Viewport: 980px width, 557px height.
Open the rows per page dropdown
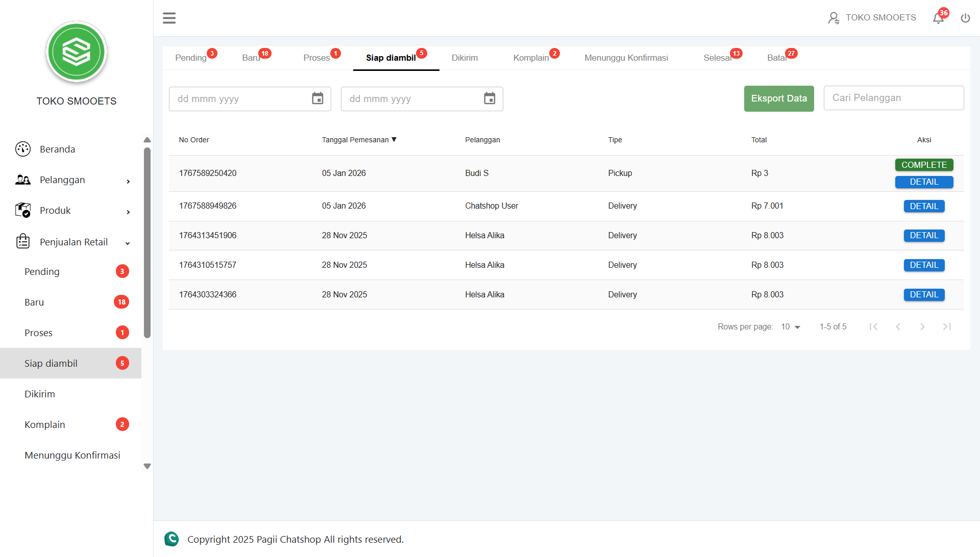(791, 326)
